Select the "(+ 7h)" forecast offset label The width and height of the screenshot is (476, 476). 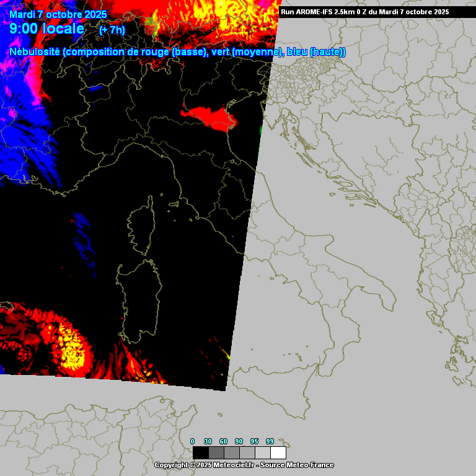coord(112,30)
